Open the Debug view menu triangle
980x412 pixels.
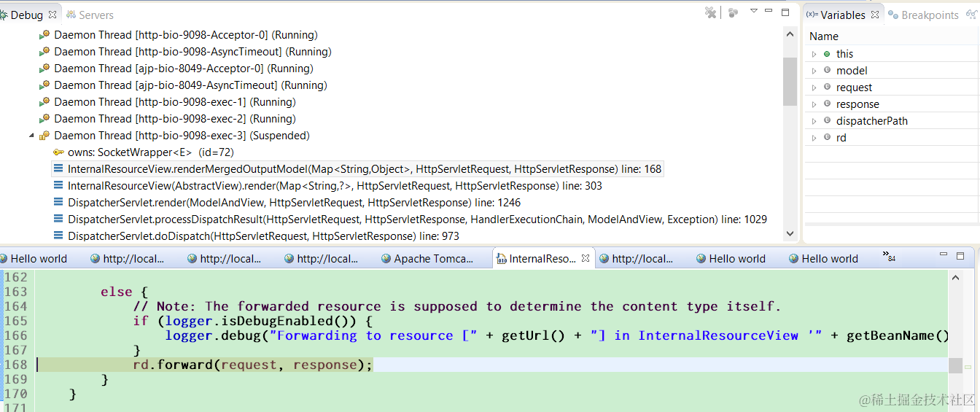(x=754, y=11)
